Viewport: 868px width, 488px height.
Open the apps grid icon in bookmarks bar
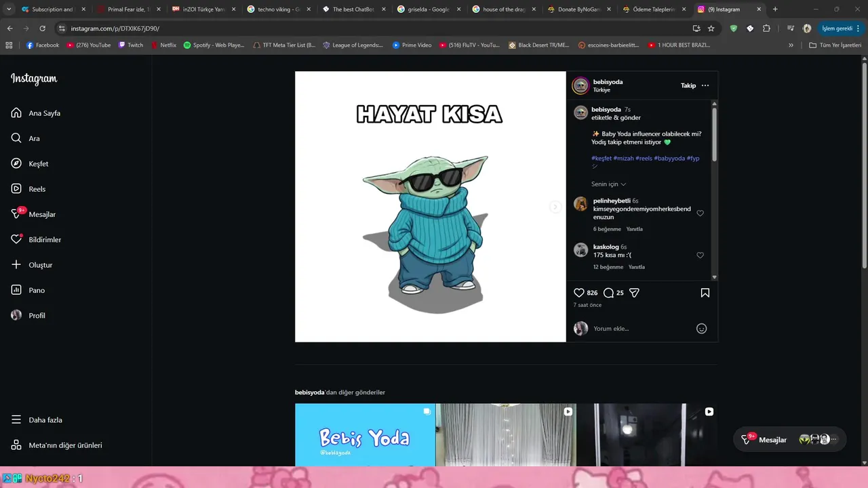click(9, 45)
